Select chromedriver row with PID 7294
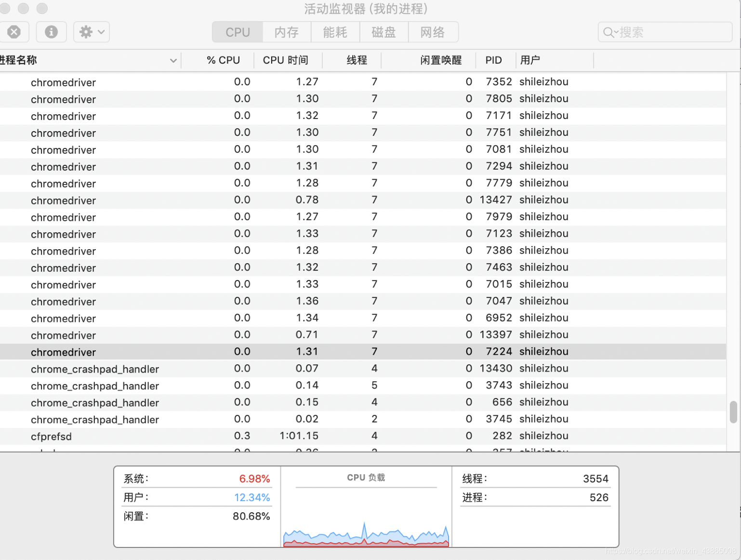 pyautogui.click(x=363, y=167)
